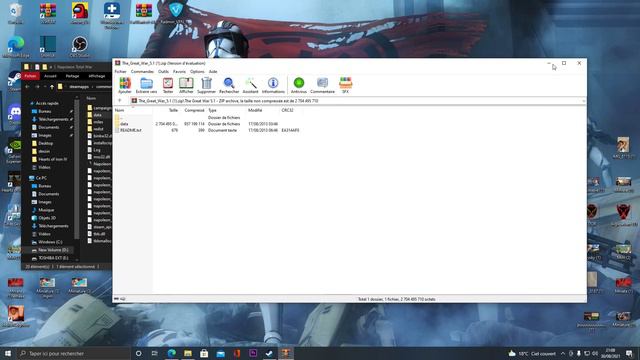Select the data folder in Explorer file list
This screenshot has height=360, width=640.
point(97,115)
